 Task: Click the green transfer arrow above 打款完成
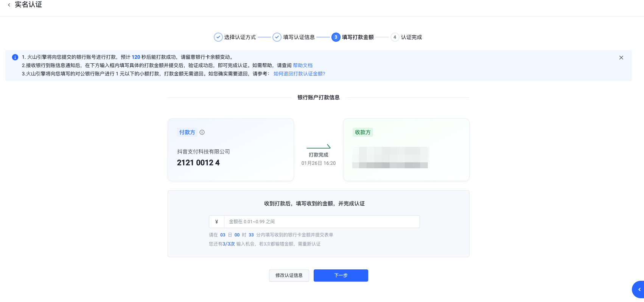coord(318,147)
